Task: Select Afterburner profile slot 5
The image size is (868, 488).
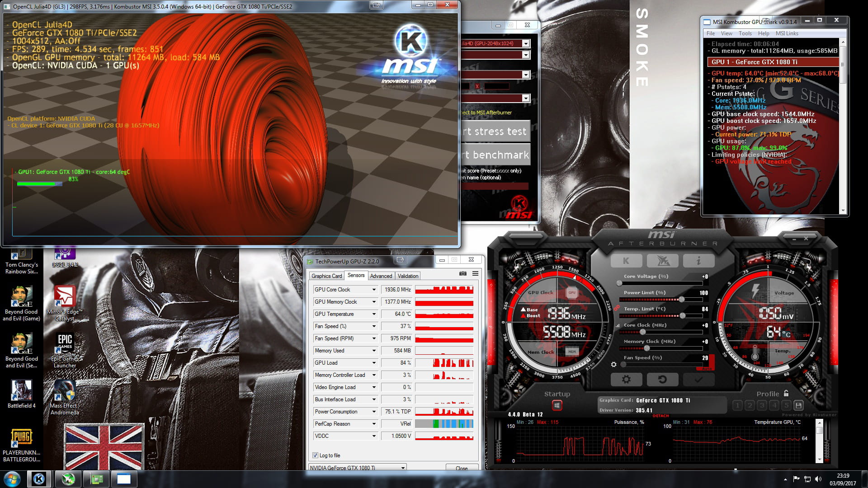Action: point(786,405)
